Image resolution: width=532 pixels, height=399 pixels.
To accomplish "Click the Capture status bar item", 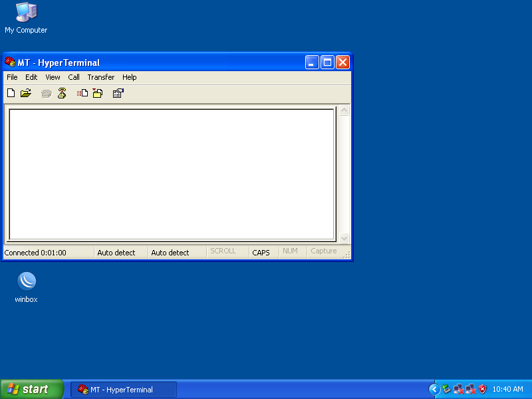I will 324,252.
